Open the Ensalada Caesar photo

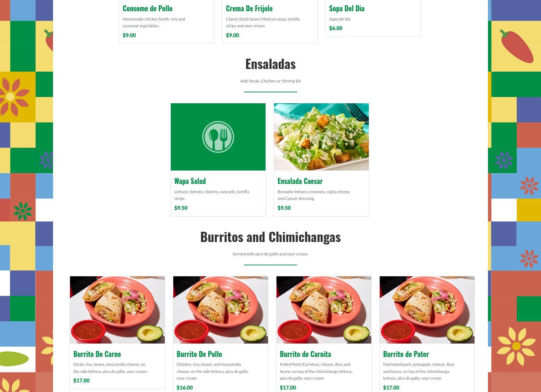(x=321, y=137)
